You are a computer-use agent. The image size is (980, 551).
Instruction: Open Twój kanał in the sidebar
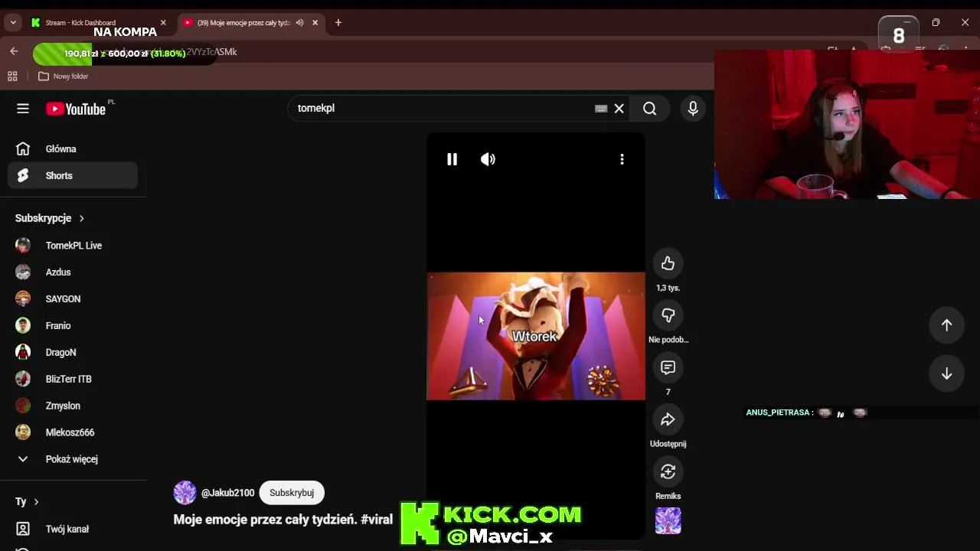pos(73,529)
